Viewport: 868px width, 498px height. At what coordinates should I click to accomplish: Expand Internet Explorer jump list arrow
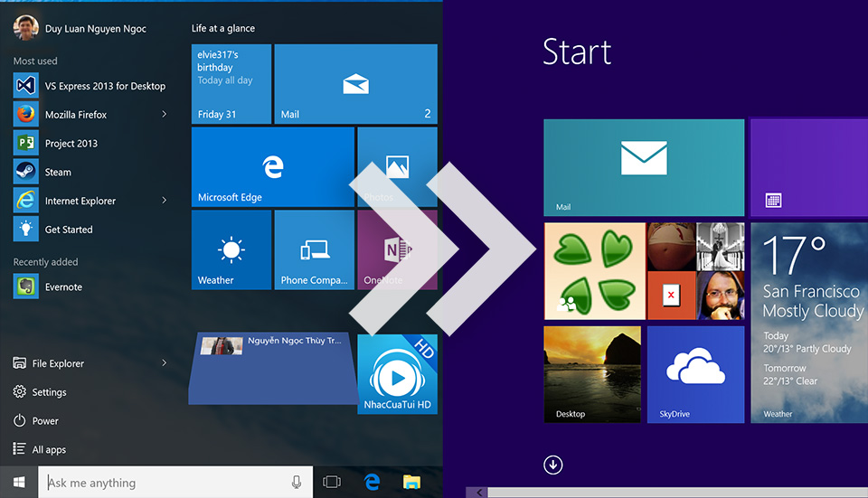tap(164, 200)
